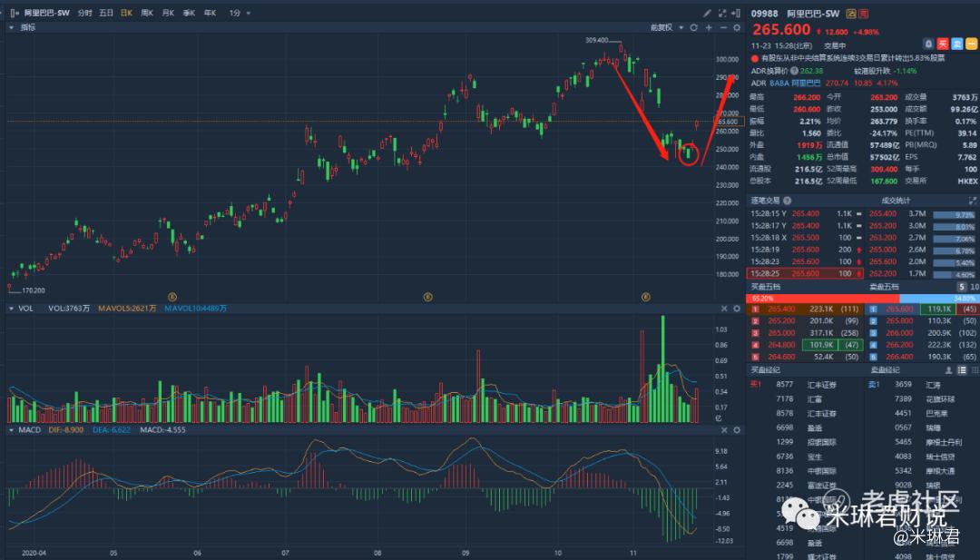Image resolution: width=980 pixels, height=560 pixels.
Task: Open the 逐笔交易 tick trades tab
Action: click(x=766, y=201)
